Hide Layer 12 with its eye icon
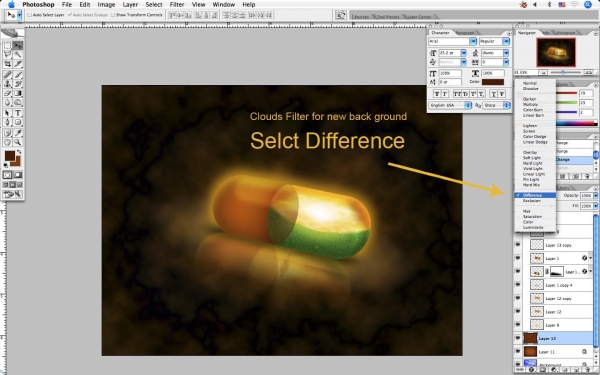The image size is (600, 375). point(518,311)
